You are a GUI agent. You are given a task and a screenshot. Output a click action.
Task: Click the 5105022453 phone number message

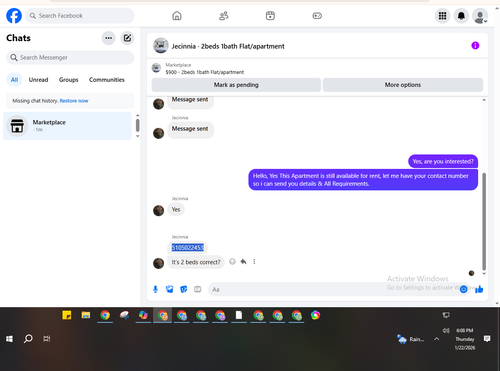tap(187, 247)
